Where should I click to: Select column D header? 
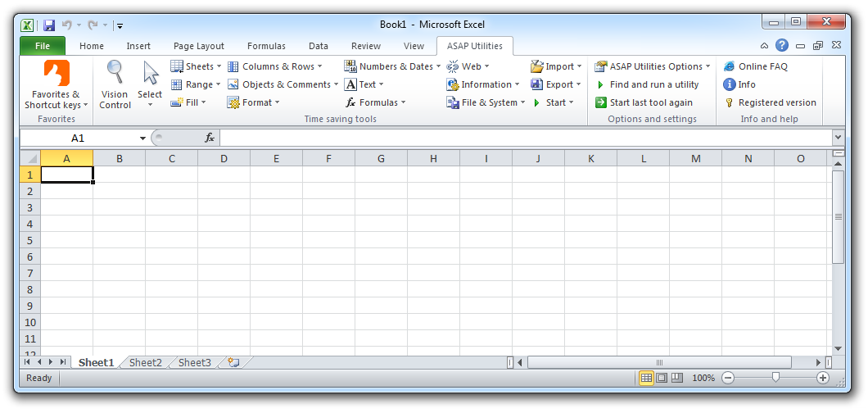click(x=224, y=158)
